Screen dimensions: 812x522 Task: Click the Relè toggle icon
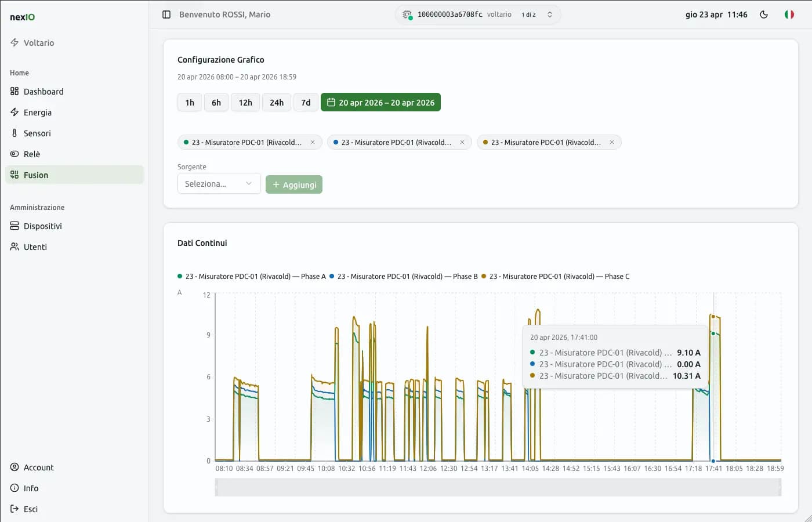pos(14,154)
